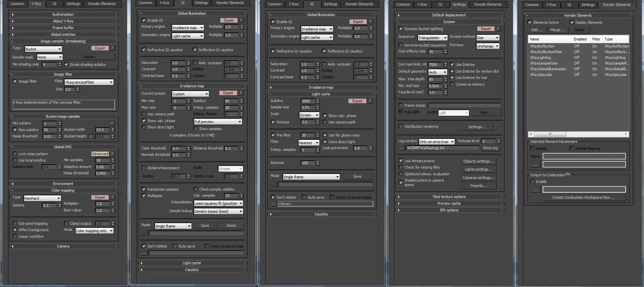Select VRayReflection row in elements list
This screenshot has height=287, width=644.
coord(578,46)
